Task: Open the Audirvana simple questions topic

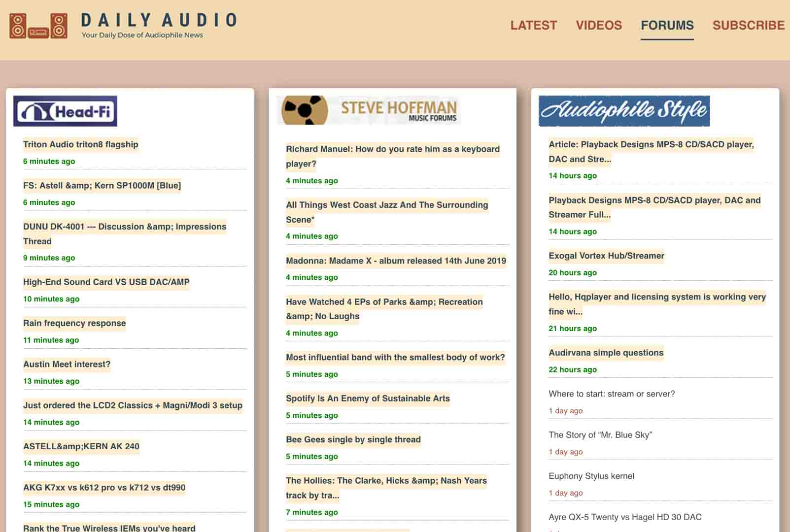Action: (606, 353)
